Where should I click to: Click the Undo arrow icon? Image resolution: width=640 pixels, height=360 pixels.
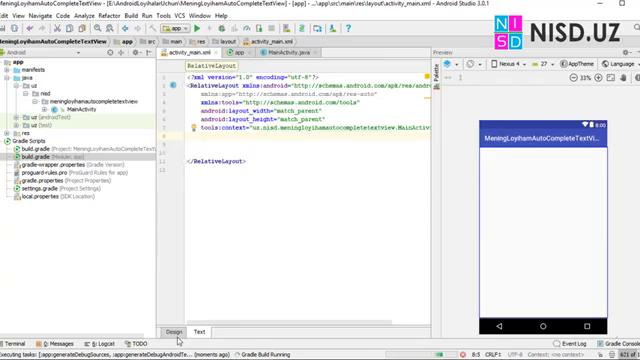[x=29, y=28]
